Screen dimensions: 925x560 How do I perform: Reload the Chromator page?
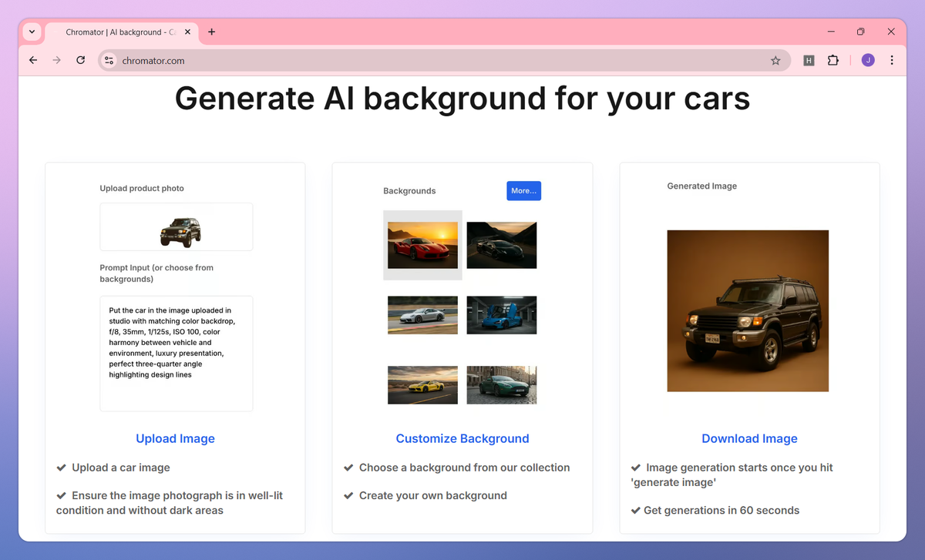[x=80, y=60]
